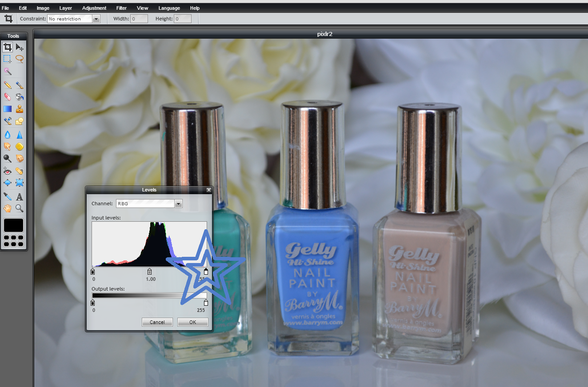Select the Move tool

20,47
